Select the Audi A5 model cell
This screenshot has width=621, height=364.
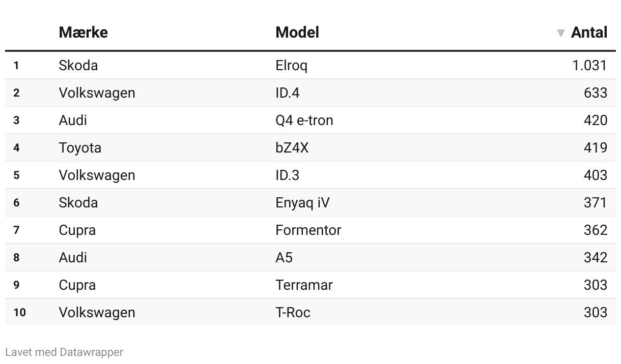tap(284, 257)
